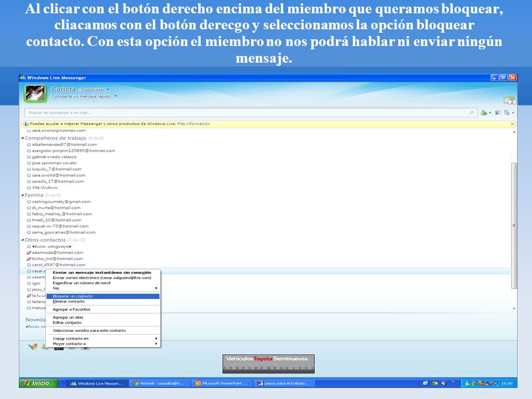
Task: Select contact albafernandez07@hotmail.com
Action: pos(64,145)
